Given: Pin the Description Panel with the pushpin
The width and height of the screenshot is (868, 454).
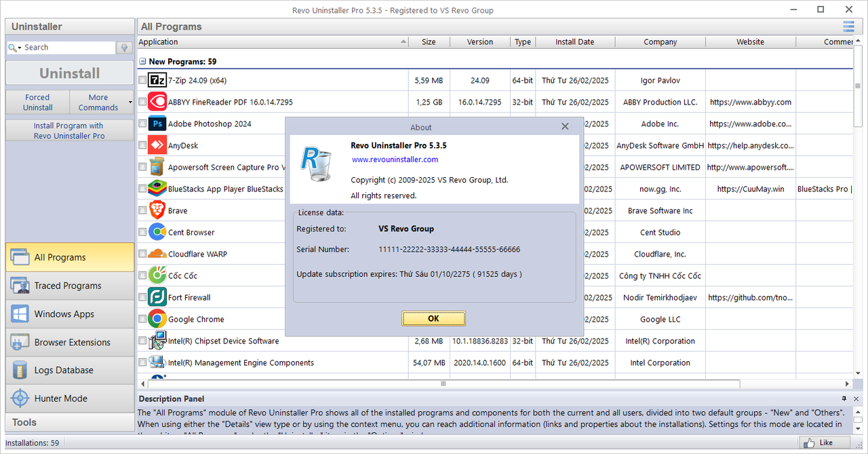Looking at the screenshot, I should (844, 398).
